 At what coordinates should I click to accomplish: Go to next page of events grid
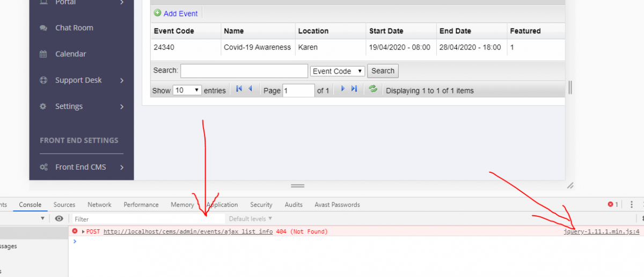[x=343, y=89]
